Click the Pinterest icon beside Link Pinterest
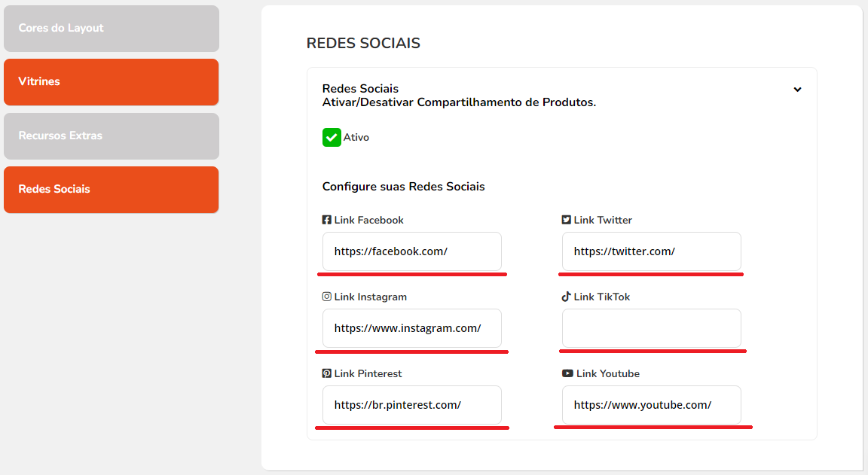 327,374
